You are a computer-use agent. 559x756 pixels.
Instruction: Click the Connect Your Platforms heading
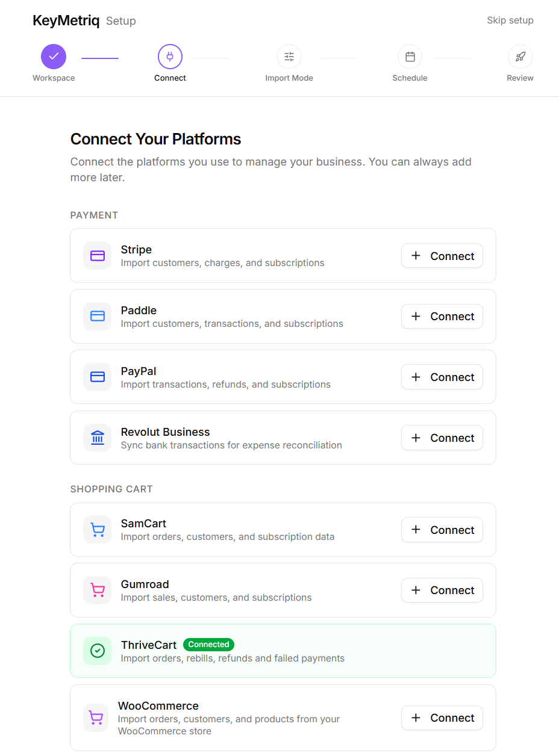coord(156,139)
